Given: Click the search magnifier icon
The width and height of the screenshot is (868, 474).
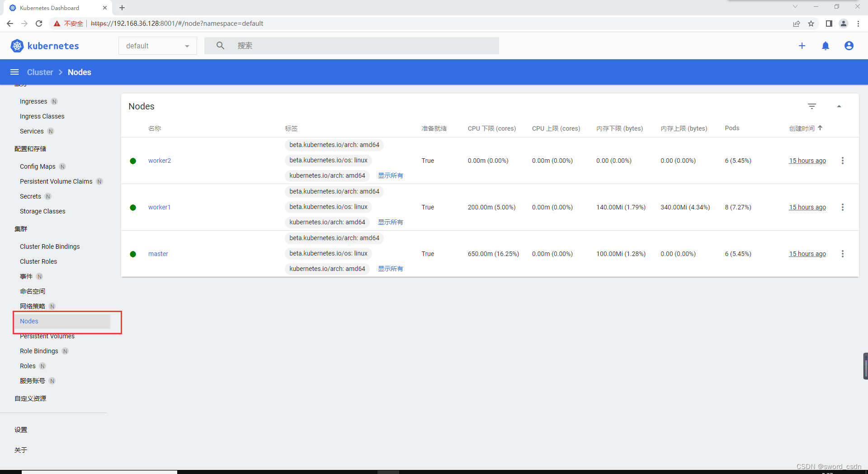Looking at the screenshot, I should point(220,46).
